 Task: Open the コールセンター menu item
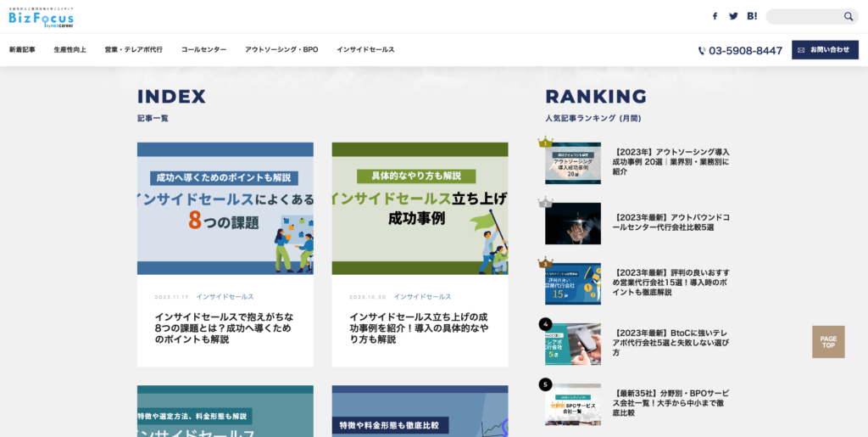pyautogui.click(x=203, y=50)
